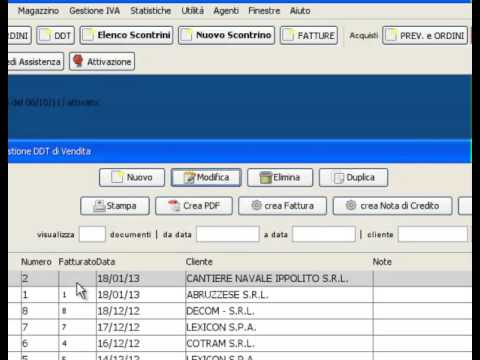Open the DDT toolbar button
Image resolution: width=480 pixels, height=360 pixels.
[55, 35]
